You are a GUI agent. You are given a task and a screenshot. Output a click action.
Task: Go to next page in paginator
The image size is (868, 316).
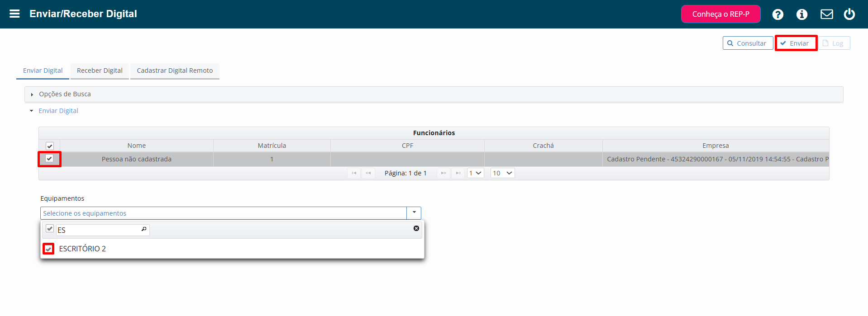coord(444,173)
